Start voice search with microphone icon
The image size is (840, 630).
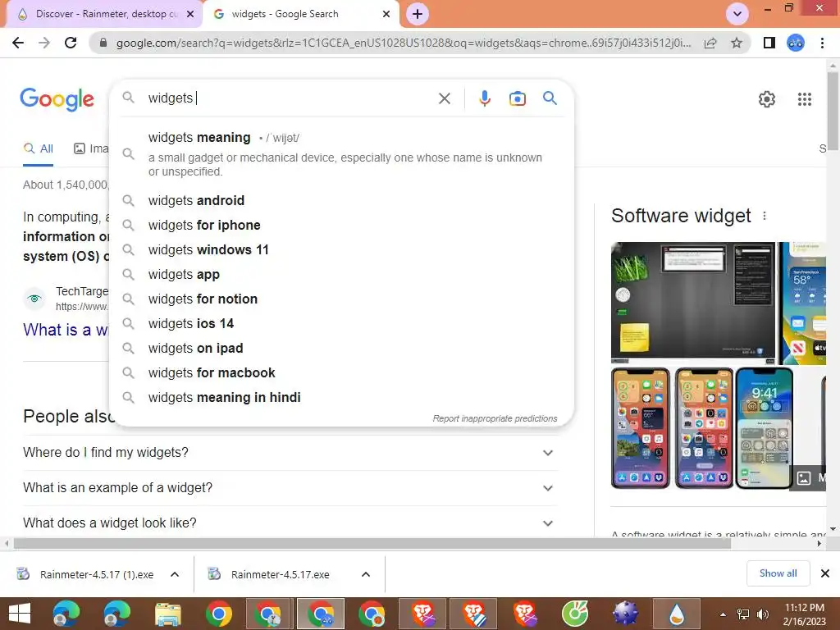coord(484,98)
